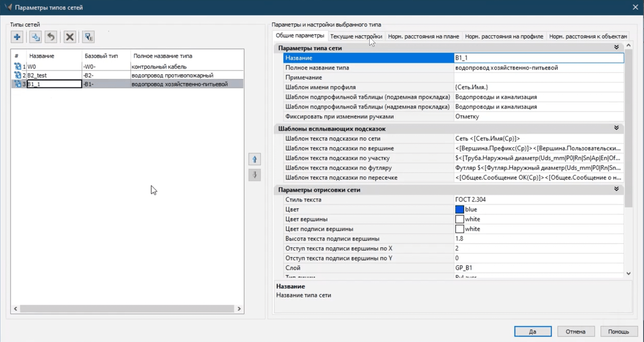Click the white Цвет вершины swatch

pos(459,219)
